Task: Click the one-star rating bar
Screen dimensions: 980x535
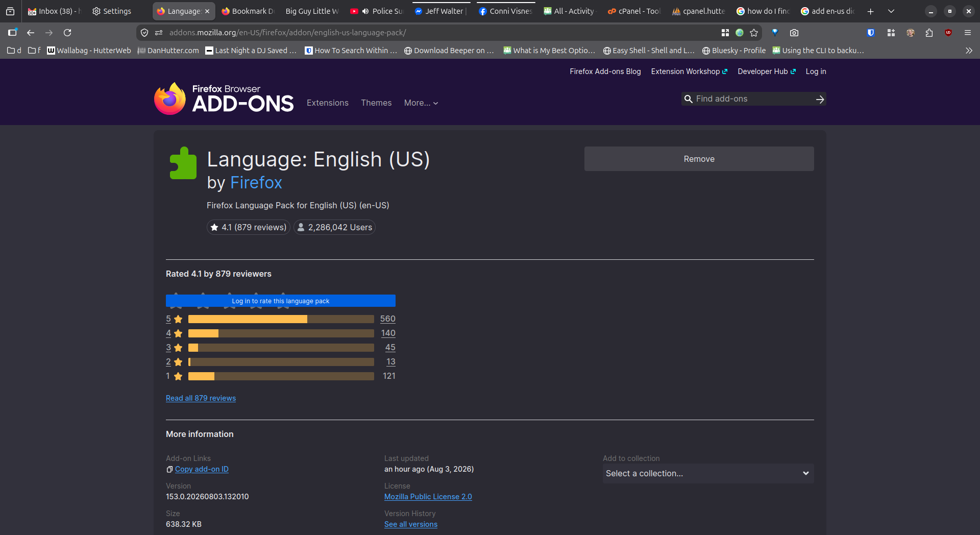Action: (x=281, y=376)
